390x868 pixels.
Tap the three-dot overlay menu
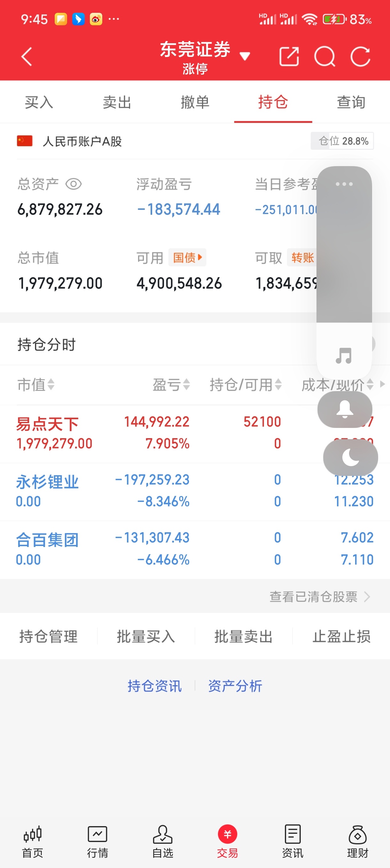[x=344, y=184]
